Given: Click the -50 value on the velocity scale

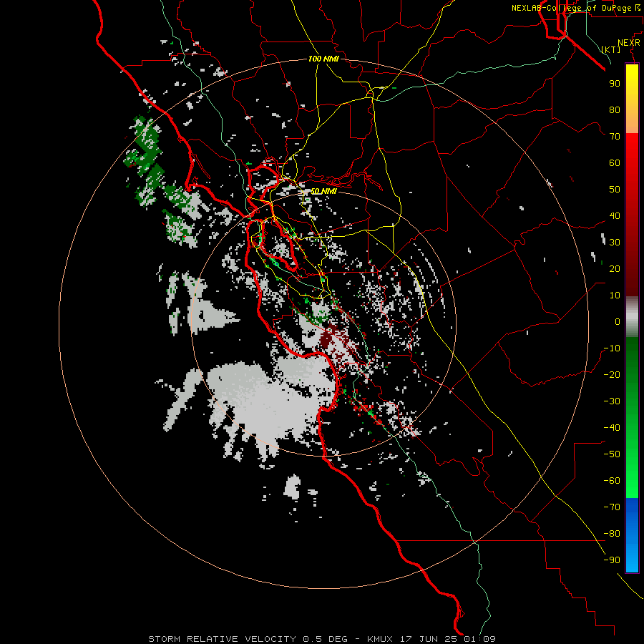Looking at the screenshot, I should point(612,454).
